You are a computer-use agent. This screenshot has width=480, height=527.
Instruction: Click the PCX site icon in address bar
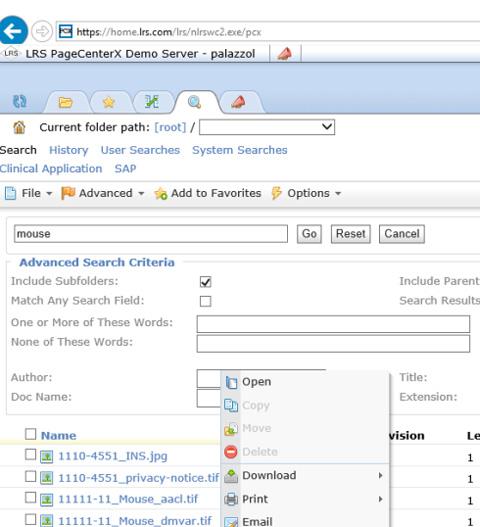coord(65,32)
